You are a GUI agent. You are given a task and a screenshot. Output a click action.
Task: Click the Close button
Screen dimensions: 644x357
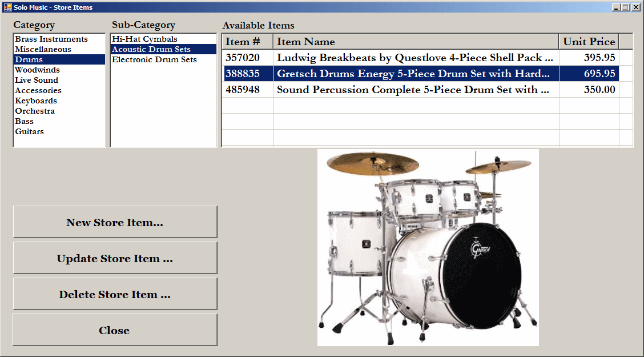115,330
